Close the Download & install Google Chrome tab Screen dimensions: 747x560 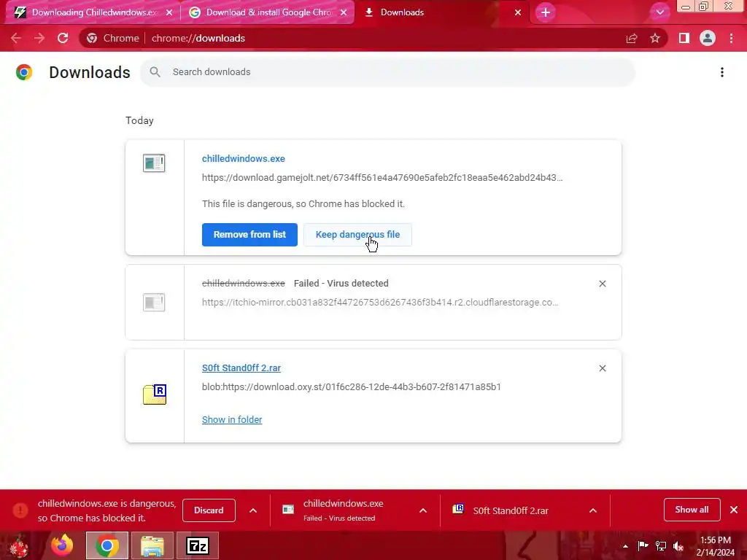tap(344, 12)
